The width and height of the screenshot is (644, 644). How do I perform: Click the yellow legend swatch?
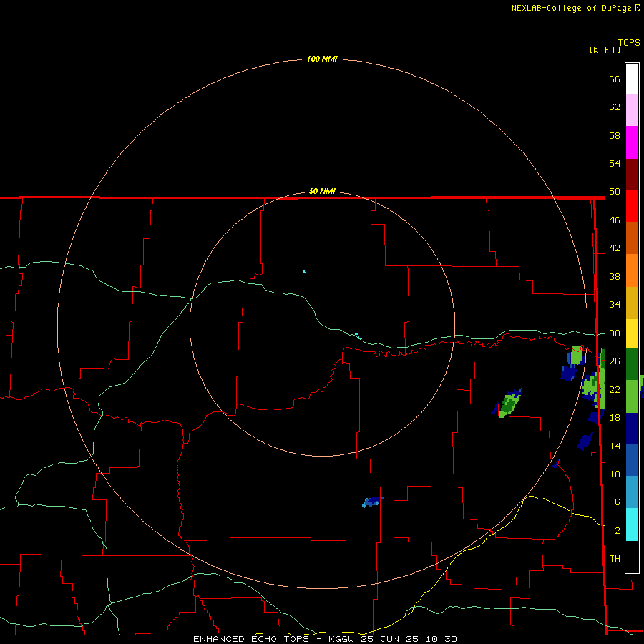point(632,333)
